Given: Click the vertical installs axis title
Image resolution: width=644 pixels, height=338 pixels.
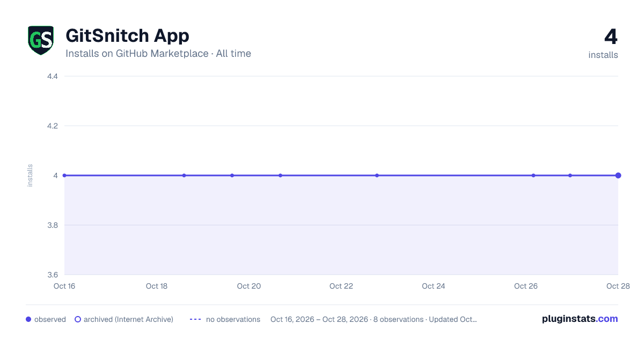Looking at the screenshot, I should (x=30, y=175).
